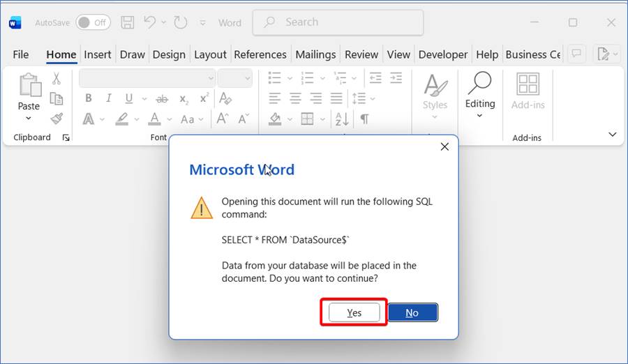Click the Font Color A swatch

(x=155, y=119)
